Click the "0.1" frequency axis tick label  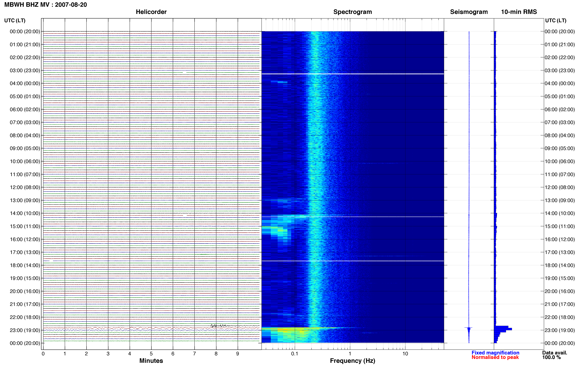click(x=295, y=354)
